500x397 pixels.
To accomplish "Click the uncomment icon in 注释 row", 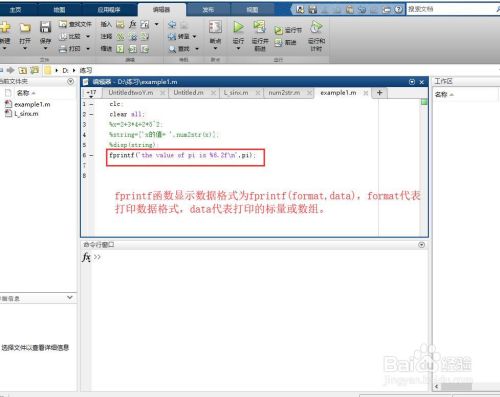I will point(133,36).
